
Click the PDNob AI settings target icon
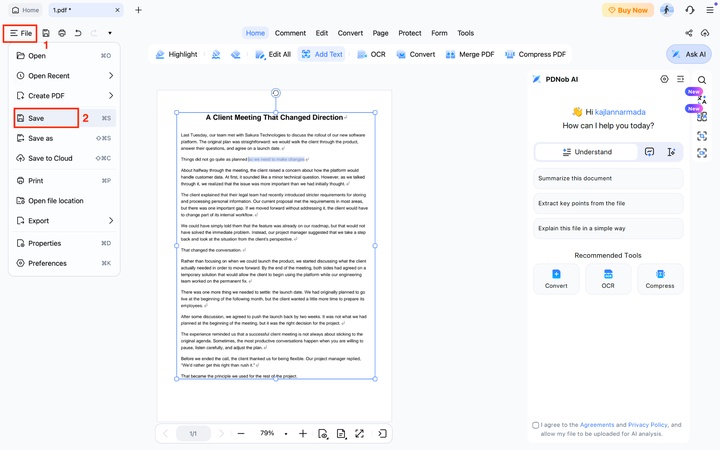click(x=664, y=79)
